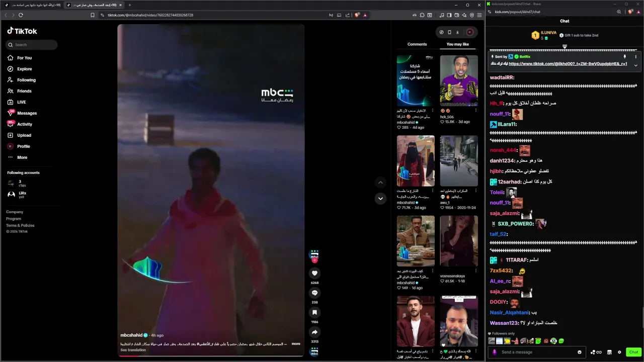Open hck_506 recommended video thumbnail

tap(459, 80)
